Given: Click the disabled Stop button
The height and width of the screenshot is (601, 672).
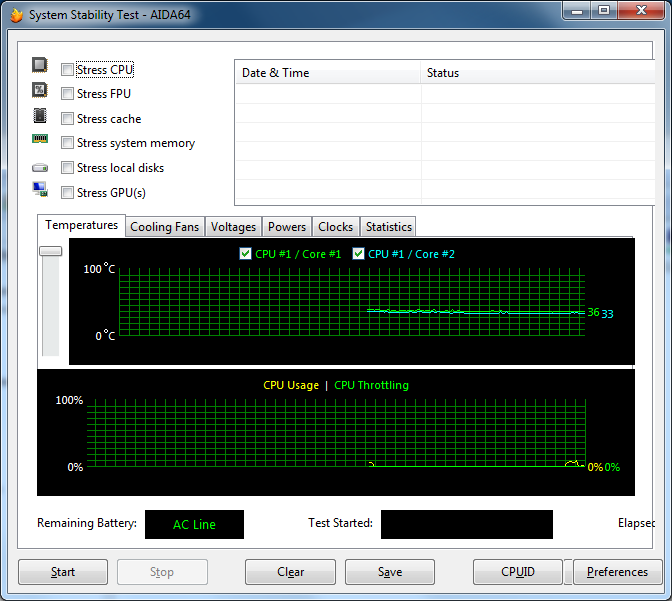Looking at the screenshot, I should click(x=162, y=572).
